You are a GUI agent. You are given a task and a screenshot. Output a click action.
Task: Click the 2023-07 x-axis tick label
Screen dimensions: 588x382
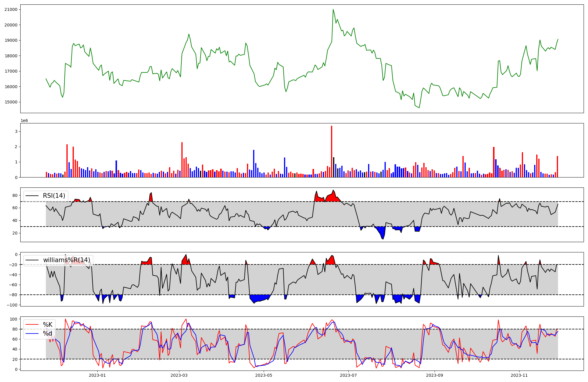click(x=348, y=375)
